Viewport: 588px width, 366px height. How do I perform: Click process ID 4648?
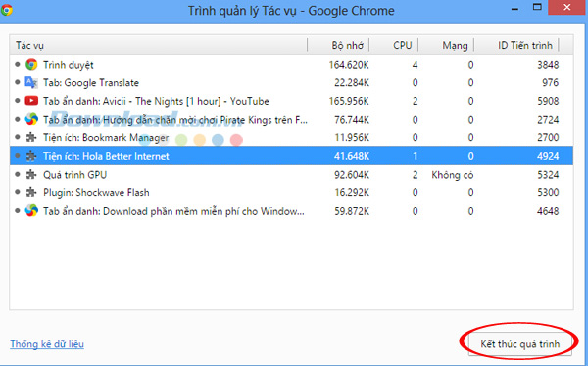click(x=548, y=211)
